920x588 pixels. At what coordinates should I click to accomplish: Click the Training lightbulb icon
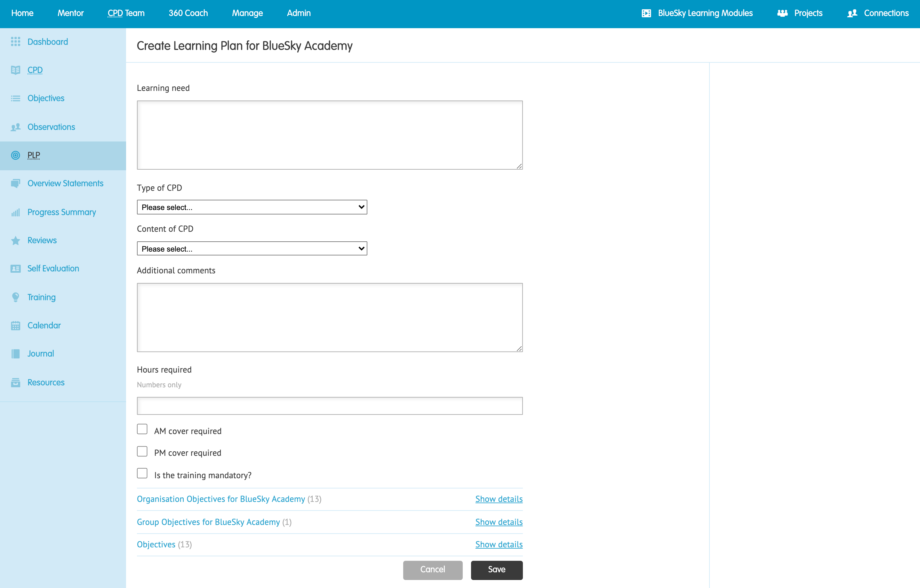(x=15, y=297)
